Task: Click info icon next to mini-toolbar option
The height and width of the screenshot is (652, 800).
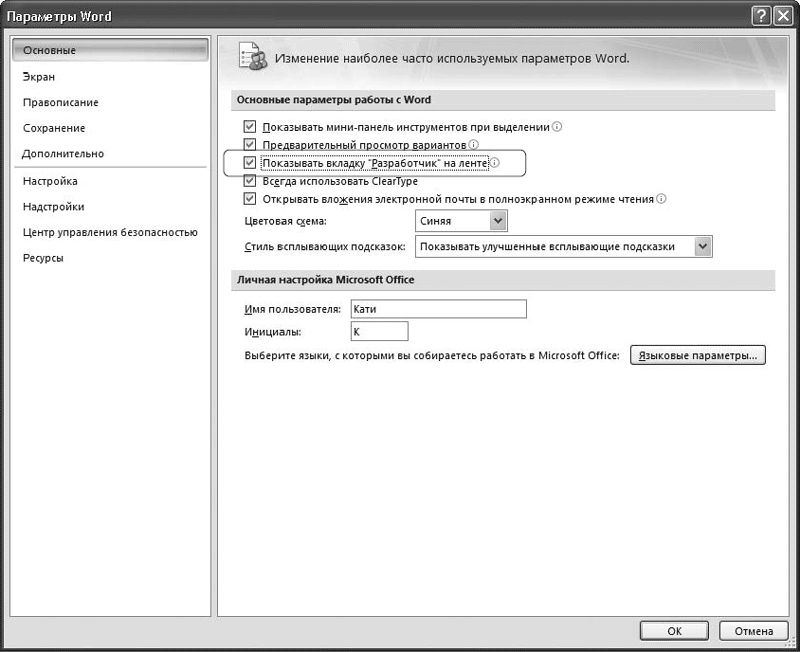Action: (x=557, y=127)
